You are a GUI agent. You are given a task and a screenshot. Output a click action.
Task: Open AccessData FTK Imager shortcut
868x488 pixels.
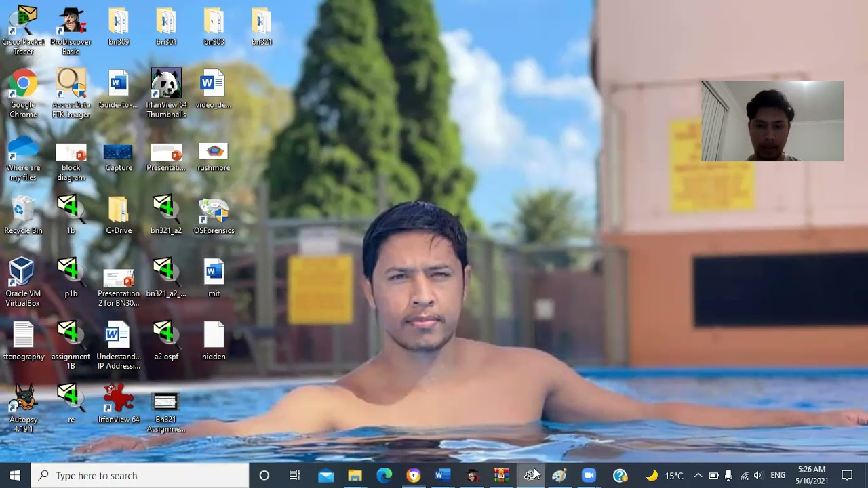(71, 94)
